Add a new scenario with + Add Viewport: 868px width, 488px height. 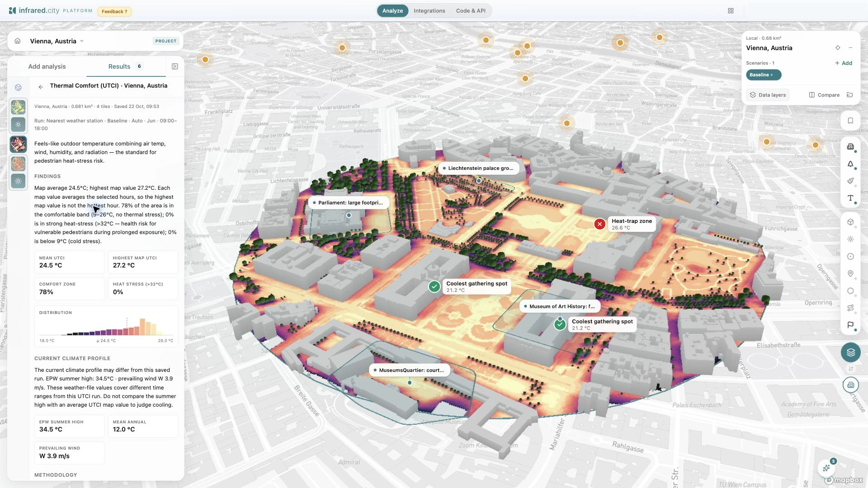pos(844,63)
